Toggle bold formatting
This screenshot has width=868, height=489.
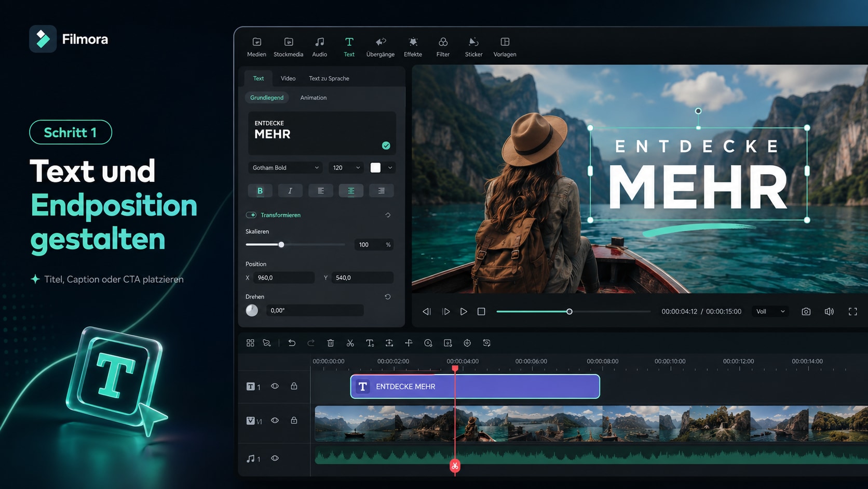pyautogui.click(x=260, y=191)
